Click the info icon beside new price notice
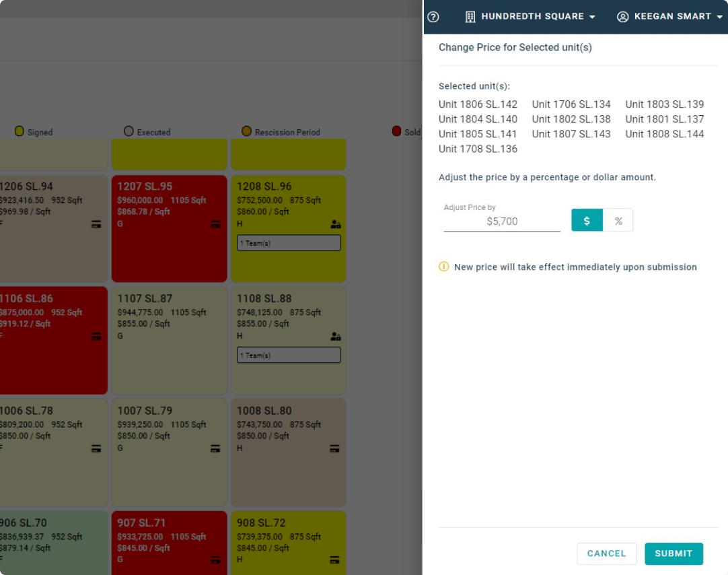 [444, 267]
